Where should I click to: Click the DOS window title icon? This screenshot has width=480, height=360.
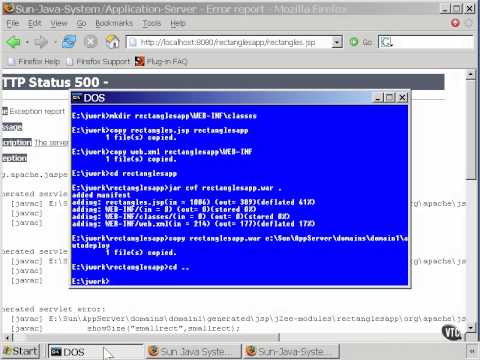click(77, 97)
